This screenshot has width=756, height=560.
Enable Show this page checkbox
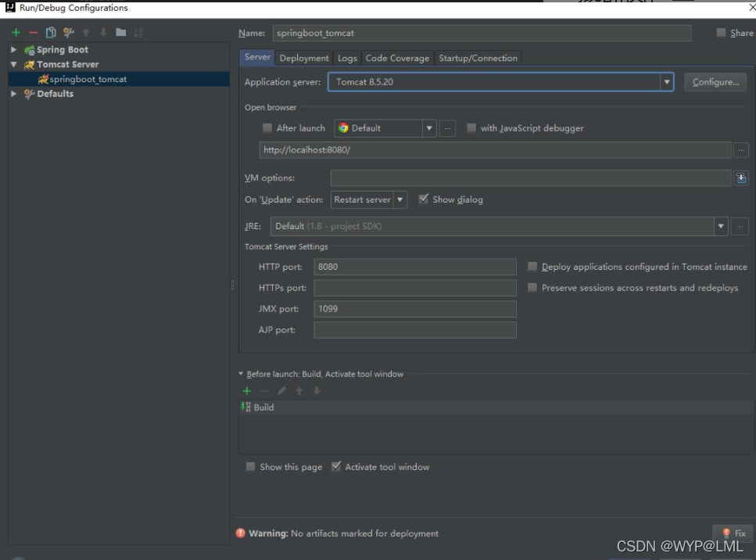coord(250,466)
